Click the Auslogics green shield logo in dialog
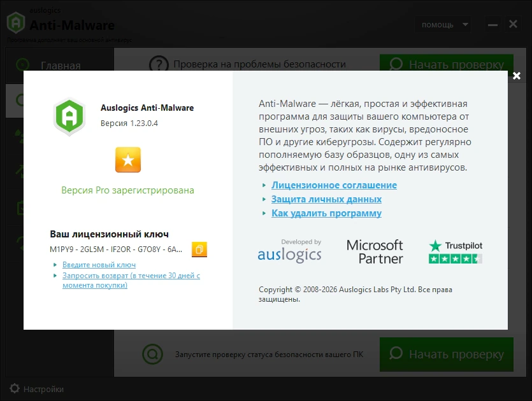The width and height of the screenshot is (532, 401). [69, 116]
